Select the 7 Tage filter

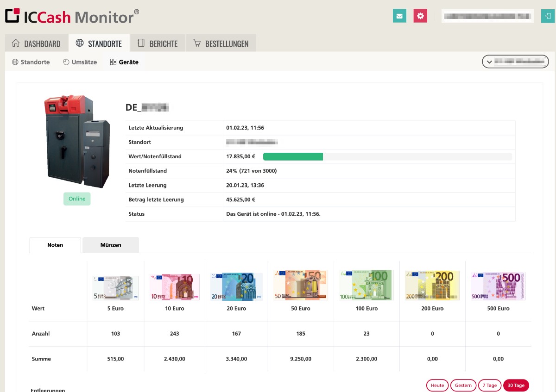click(x=490, y=385)
